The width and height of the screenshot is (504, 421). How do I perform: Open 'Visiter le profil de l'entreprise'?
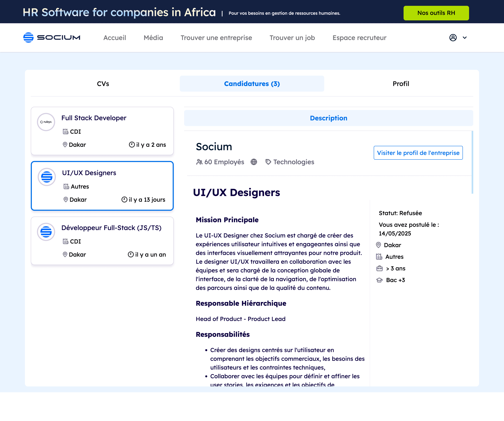coord(418,153)
